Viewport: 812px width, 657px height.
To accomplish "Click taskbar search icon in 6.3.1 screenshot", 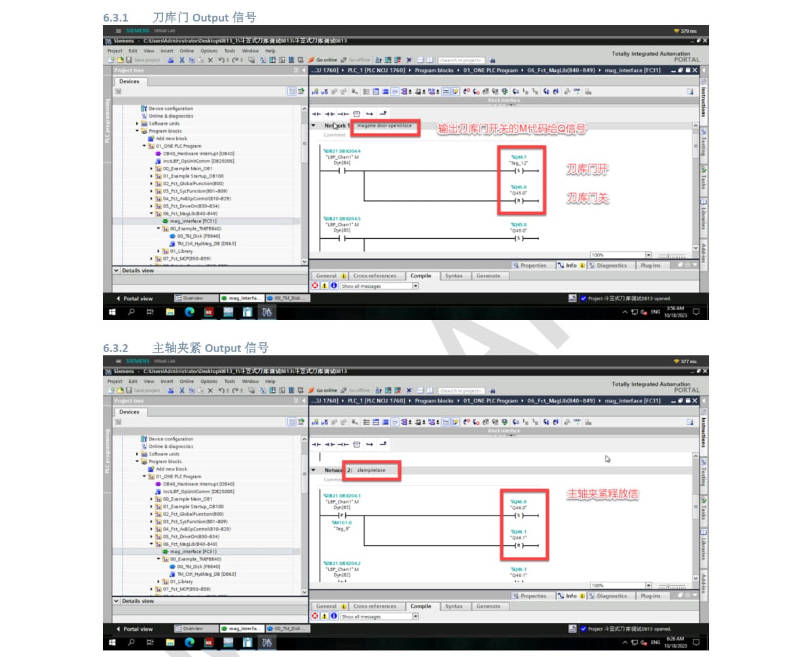I will [x=131, y=312].
